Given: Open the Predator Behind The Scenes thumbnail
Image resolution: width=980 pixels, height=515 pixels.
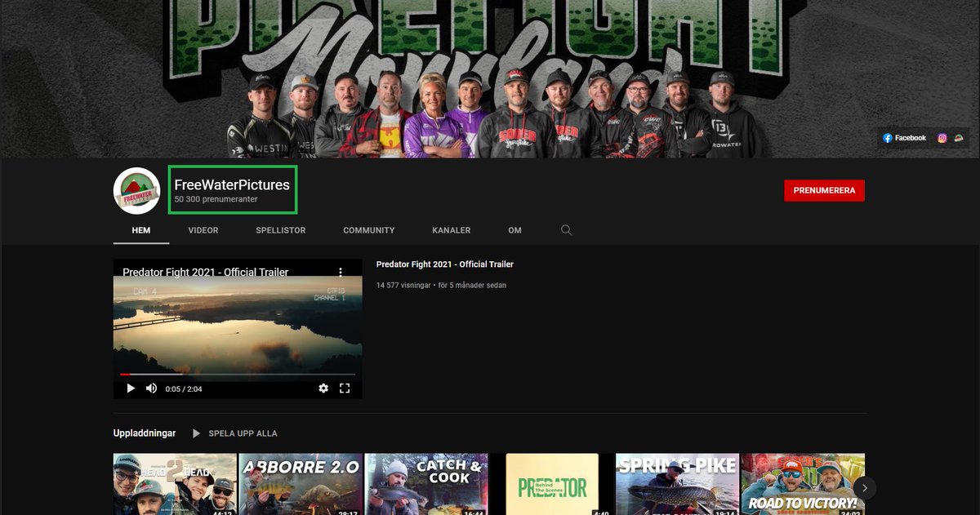Looking at the screenshot, I should (552, 485).
